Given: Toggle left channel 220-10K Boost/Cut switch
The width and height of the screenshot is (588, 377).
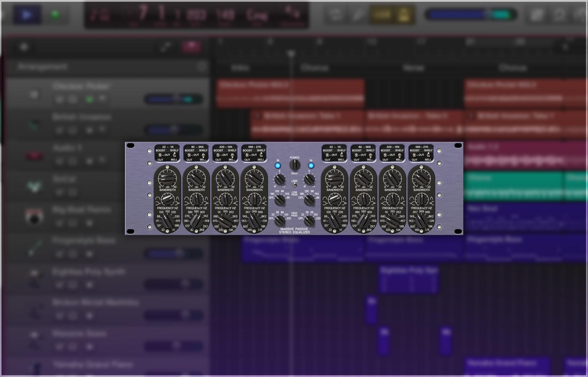Looking at the screenshot, I should (x=218, y=155).
